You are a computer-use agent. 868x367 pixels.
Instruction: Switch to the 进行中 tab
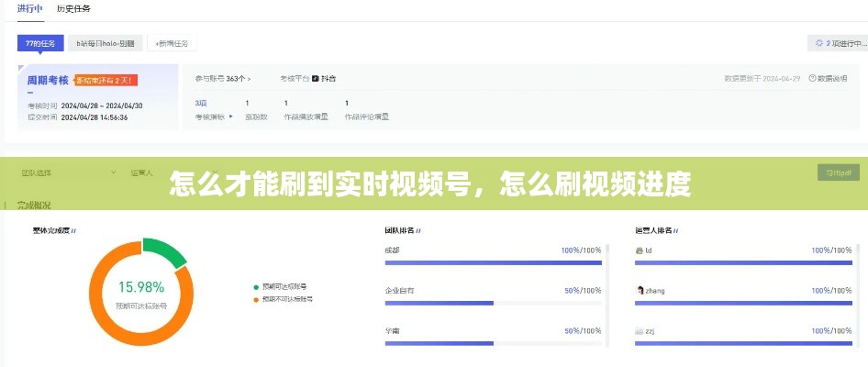point(30,8)
